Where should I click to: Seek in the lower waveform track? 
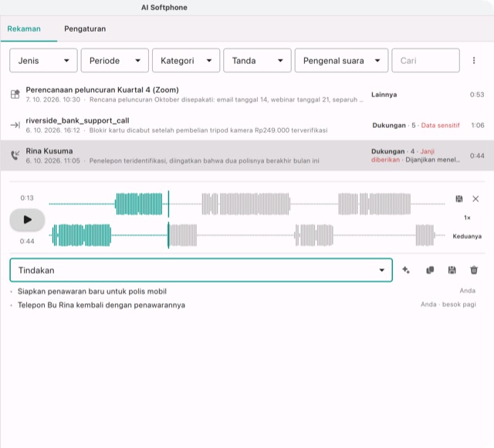[247, 235]
